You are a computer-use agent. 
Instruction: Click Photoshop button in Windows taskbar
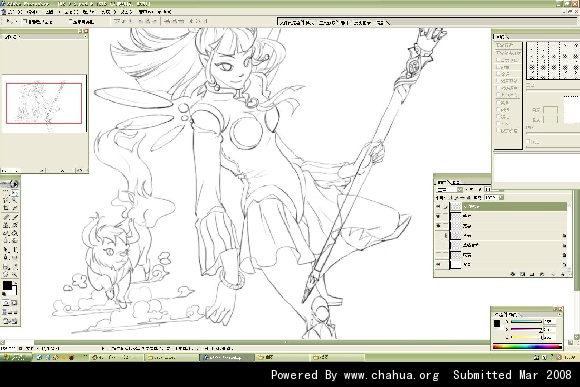[227, 357]
